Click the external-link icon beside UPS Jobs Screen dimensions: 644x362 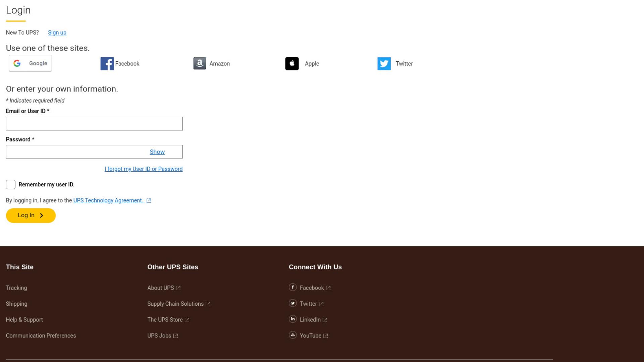point(175,336)
